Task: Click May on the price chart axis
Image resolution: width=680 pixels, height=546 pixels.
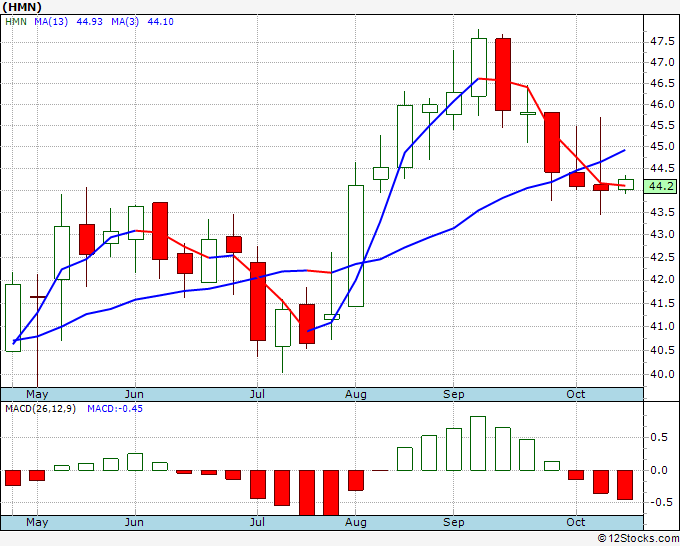Action: 37,394
